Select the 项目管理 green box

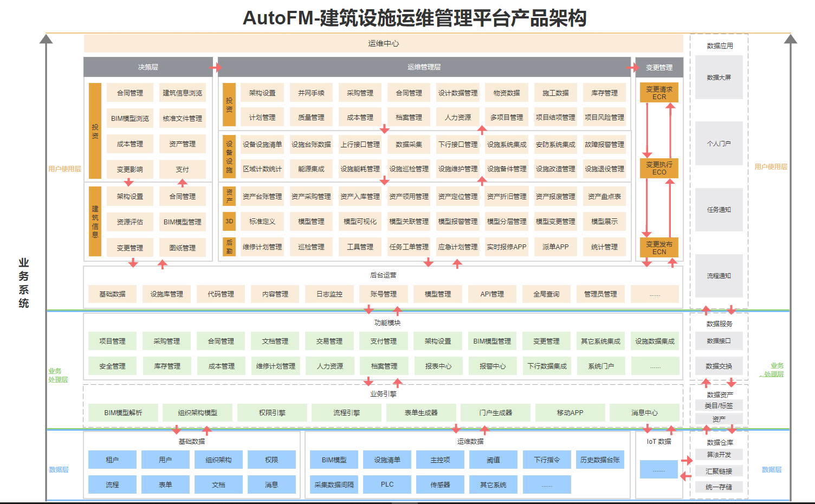click(112, 341)
